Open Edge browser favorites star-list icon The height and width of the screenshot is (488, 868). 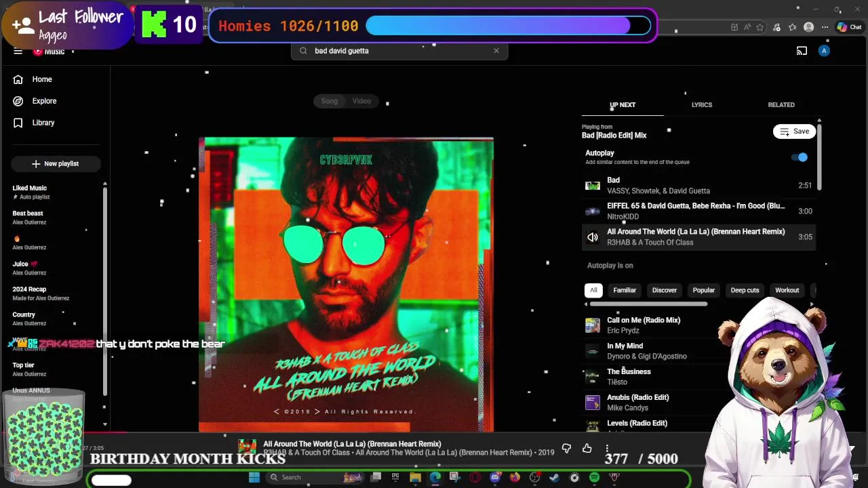pos(792,27)
